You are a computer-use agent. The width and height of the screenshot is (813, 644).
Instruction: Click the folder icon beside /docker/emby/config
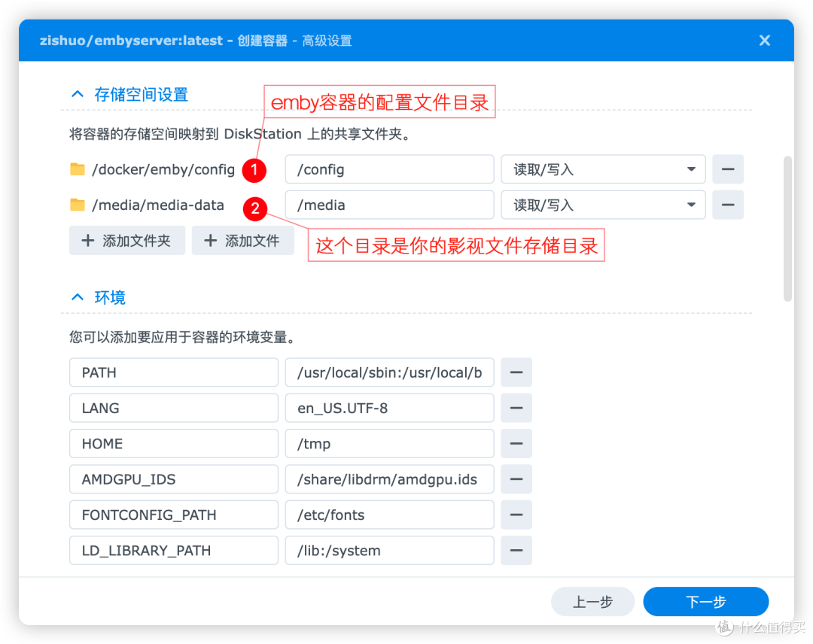[78, 169]
